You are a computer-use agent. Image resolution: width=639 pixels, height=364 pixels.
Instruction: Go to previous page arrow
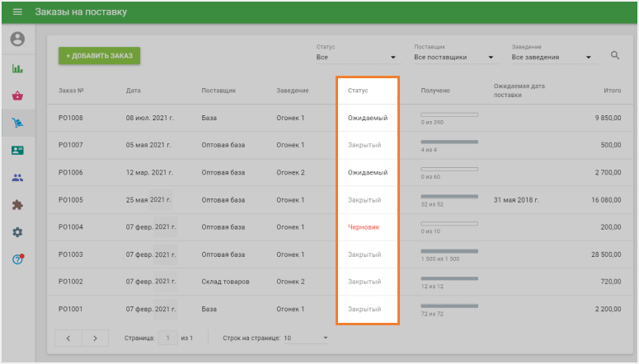point(68,338)
